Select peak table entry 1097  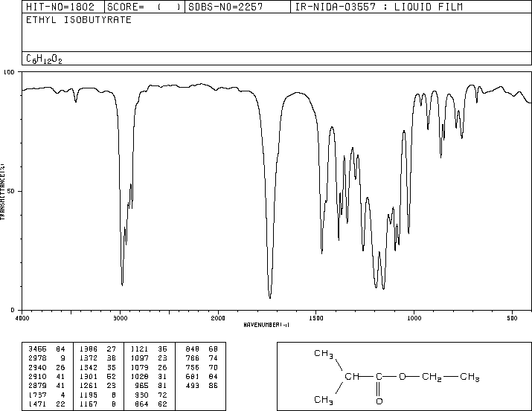(139, 358)
